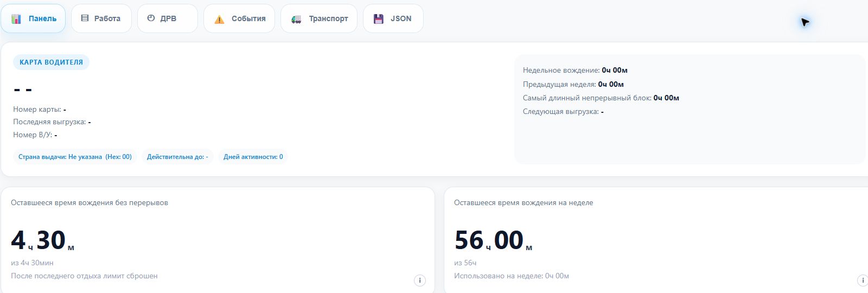Click the Предыдущая неделя: 0ч 00м line

pyautogui.click(x=573, y=84)
